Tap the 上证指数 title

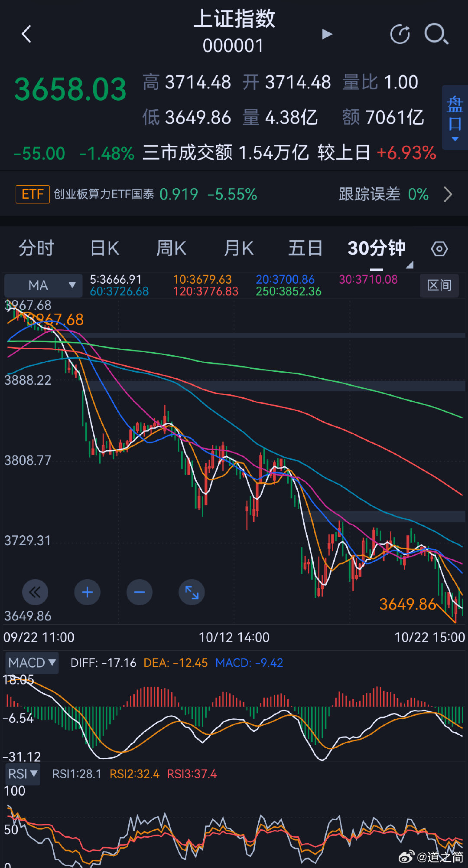[234, 19]
